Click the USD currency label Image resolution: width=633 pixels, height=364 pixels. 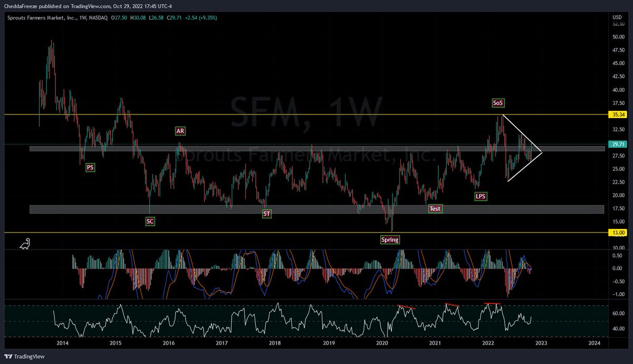[x=617, y=17]
